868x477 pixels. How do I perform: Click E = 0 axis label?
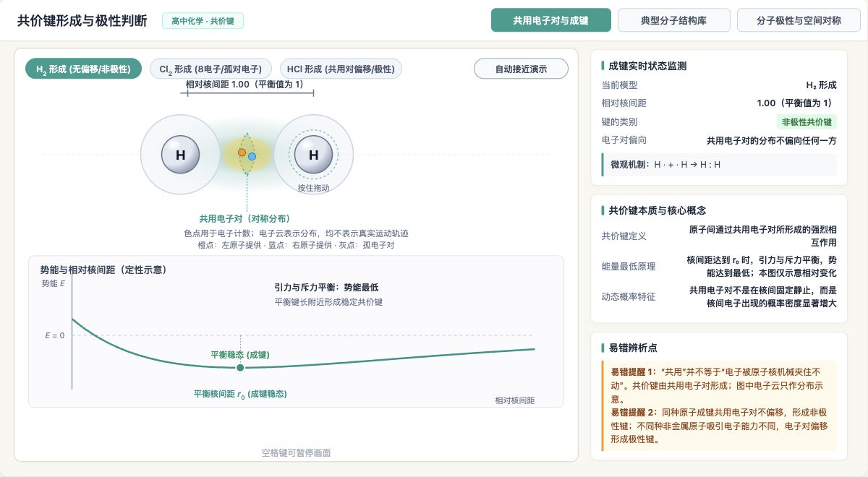coord(54,335)
